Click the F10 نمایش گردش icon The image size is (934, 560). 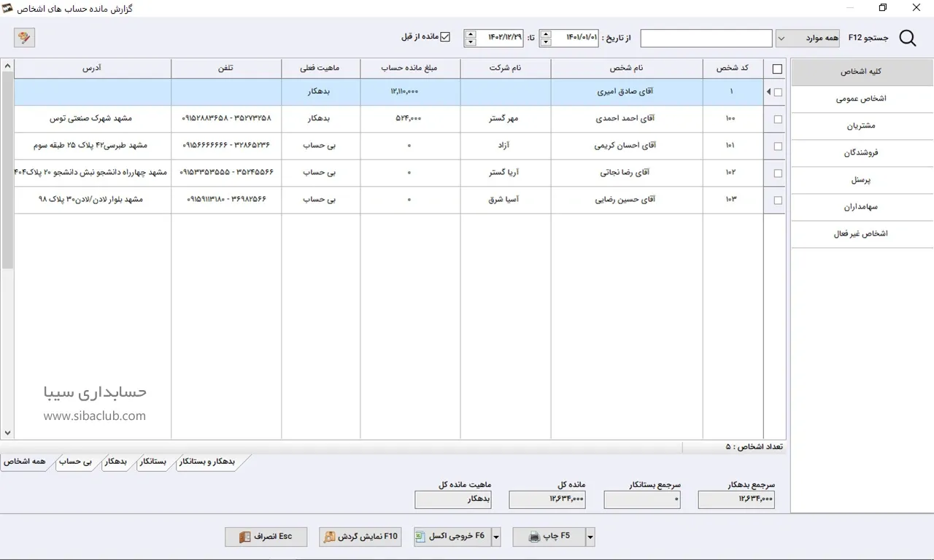point(330,537)
